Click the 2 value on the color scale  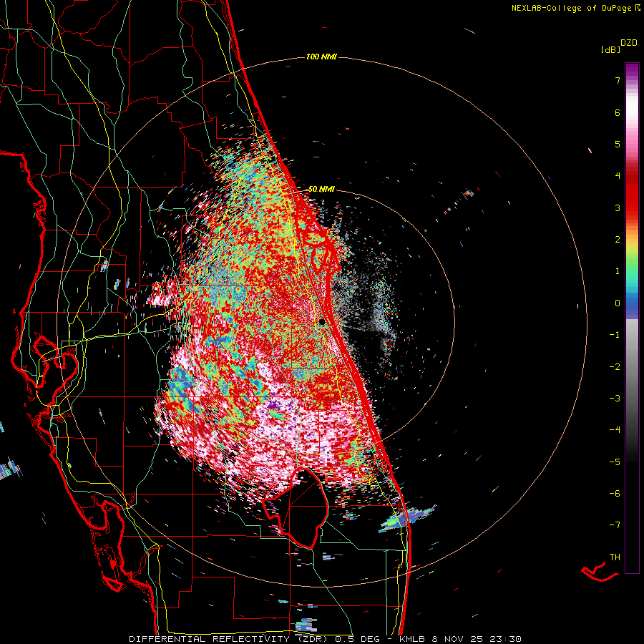[x=618, y=239]
